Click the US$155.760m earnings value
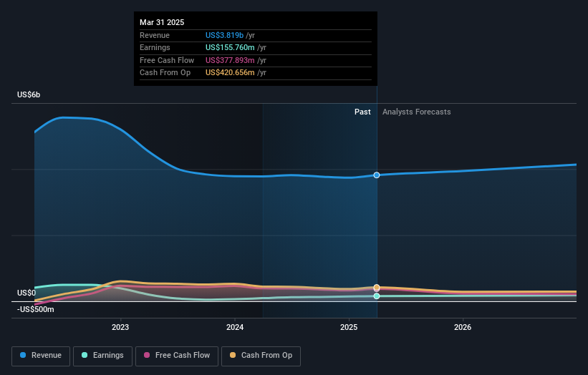588x375 pixels. tap(230, 47)
